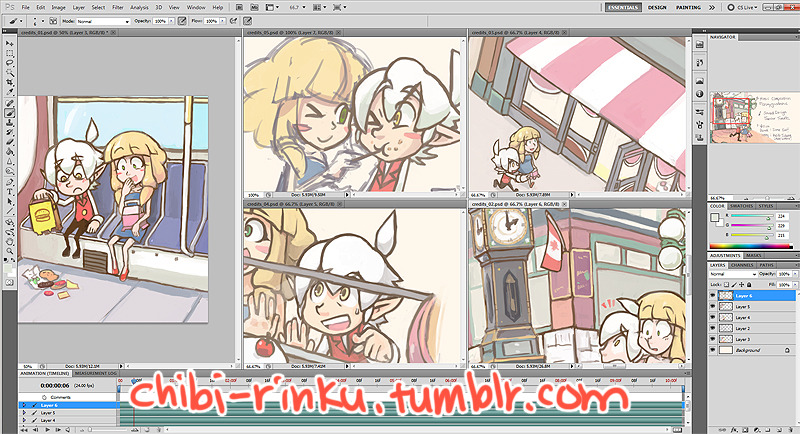Pick the Lasso tool
The height and width of the screenshot is (434, 800).
coord(9,62)
